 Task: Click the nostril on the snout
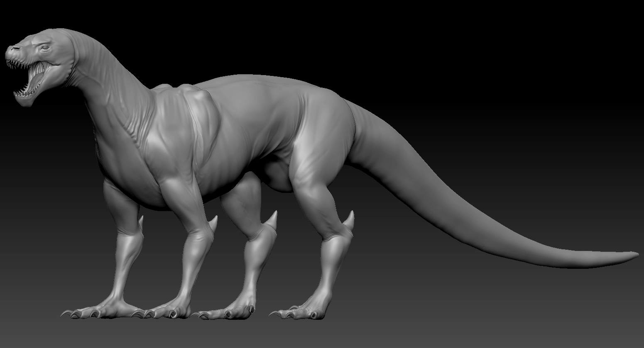point(15,49)
